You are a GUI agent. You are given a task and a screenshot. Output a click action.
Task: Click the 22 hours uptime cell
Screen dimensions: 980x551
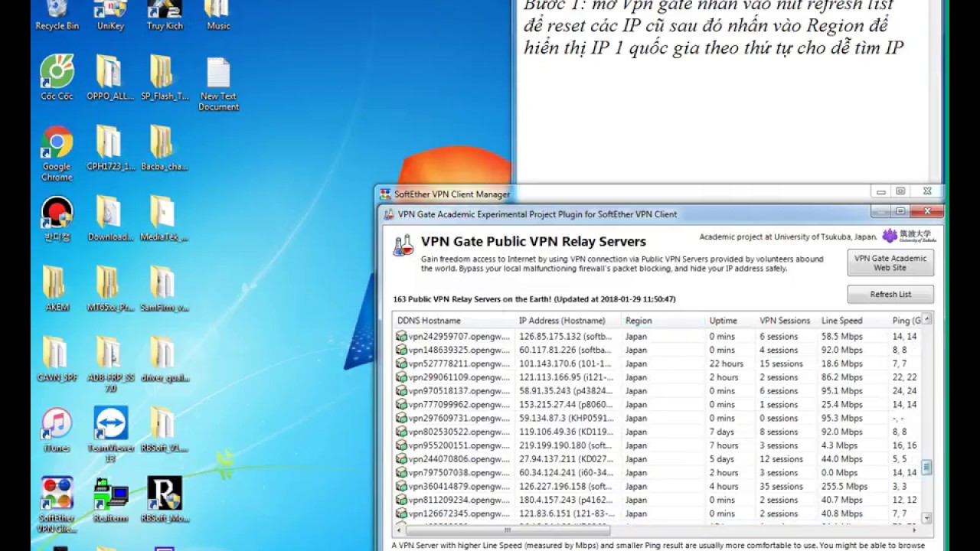[726, 364]
